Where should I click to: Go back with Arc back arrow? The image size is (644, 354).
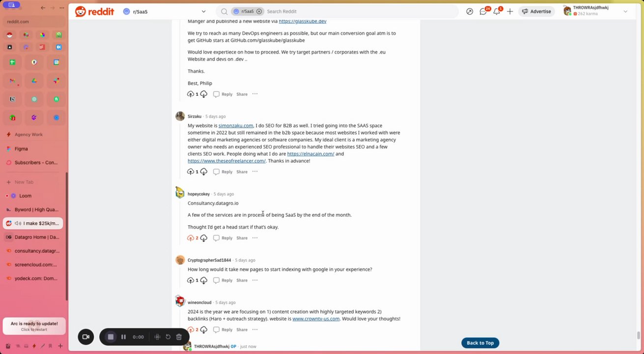(x=43, y=7)
